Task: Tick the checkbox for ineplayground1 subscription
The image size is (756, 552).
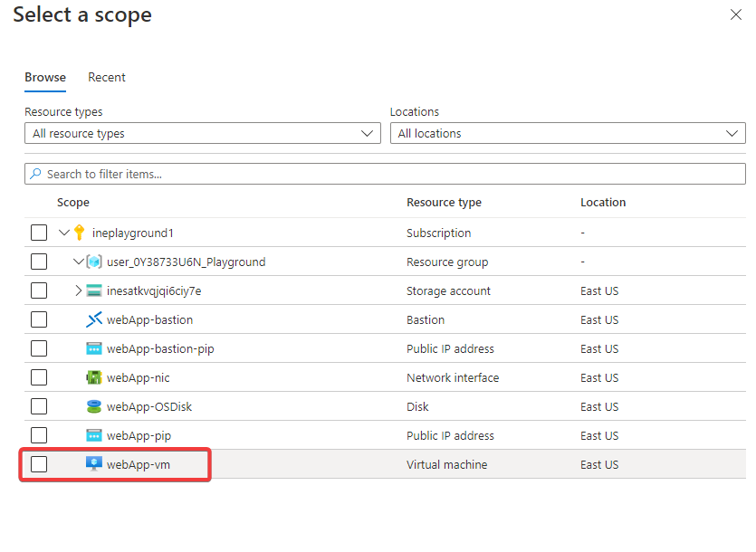Action: (39, 233)
